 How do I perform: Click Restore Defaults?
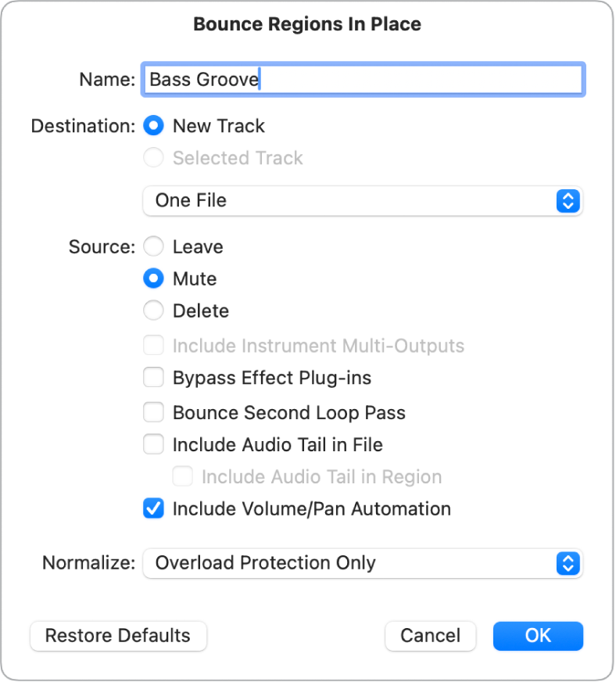pos(118,636)
